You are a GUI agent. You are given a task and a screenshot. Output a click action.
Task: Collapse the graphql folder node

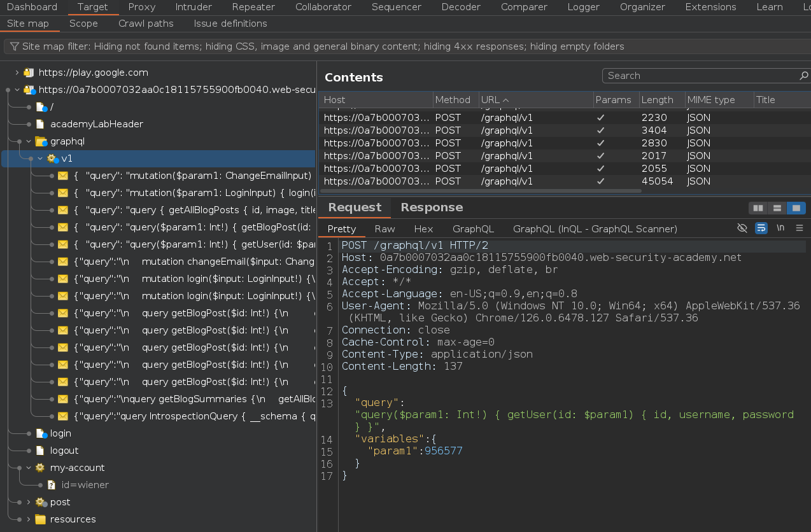pyautogui.click(x=29, y=141)
